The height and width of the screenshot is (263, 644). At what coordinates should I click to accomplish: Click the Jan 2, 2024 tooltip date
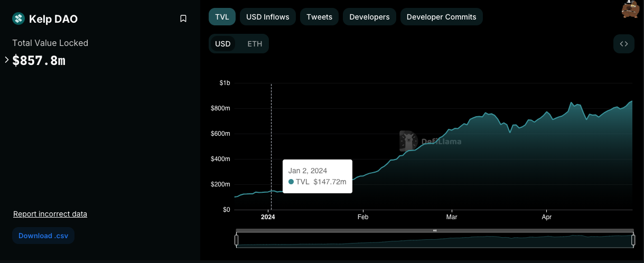(x=307, y=171)
